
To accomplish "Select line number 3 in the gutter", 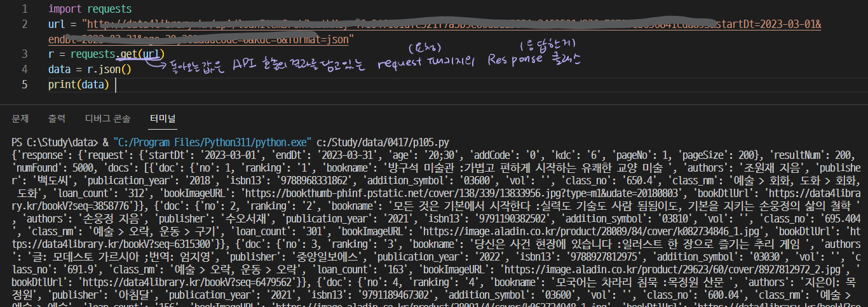I will tap(24, 54).
